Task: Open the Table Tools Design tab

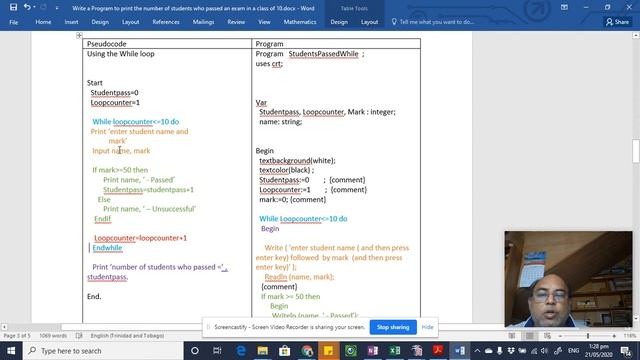Action: click(x=339, y=22)
